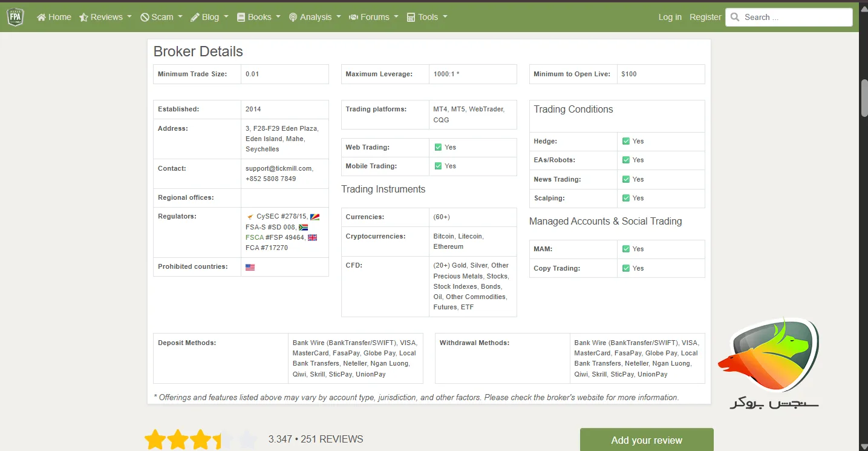Click the South Africa flag beside FSCA
868x451 pixels.
[304, 228]
